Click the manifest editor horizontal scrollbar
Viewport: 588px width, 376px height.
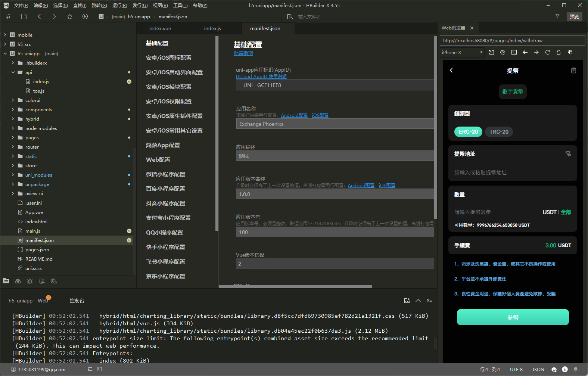(x=295, y=287)
